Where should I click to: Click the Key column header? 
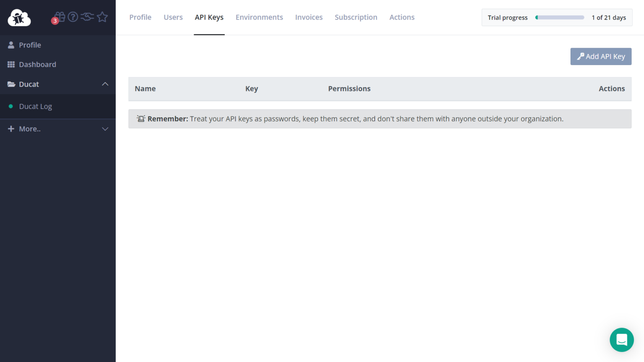252,89
